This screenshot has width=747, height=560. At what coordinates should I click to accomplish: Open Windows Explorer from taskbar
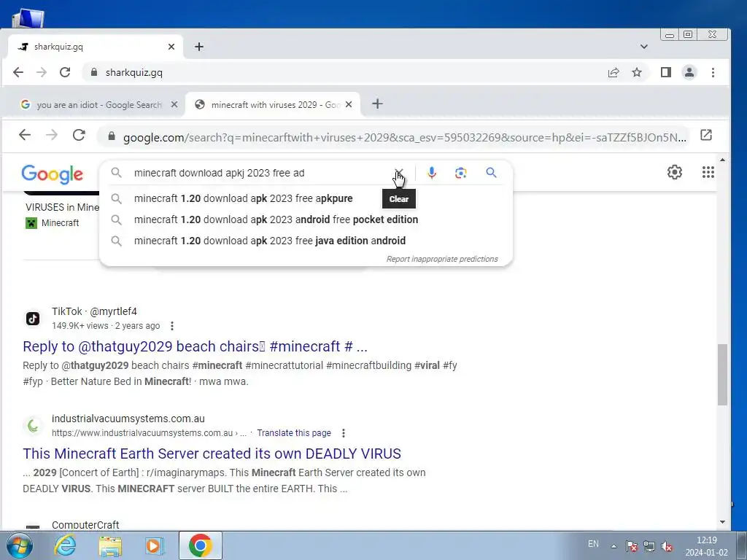(x=110, y=546)
